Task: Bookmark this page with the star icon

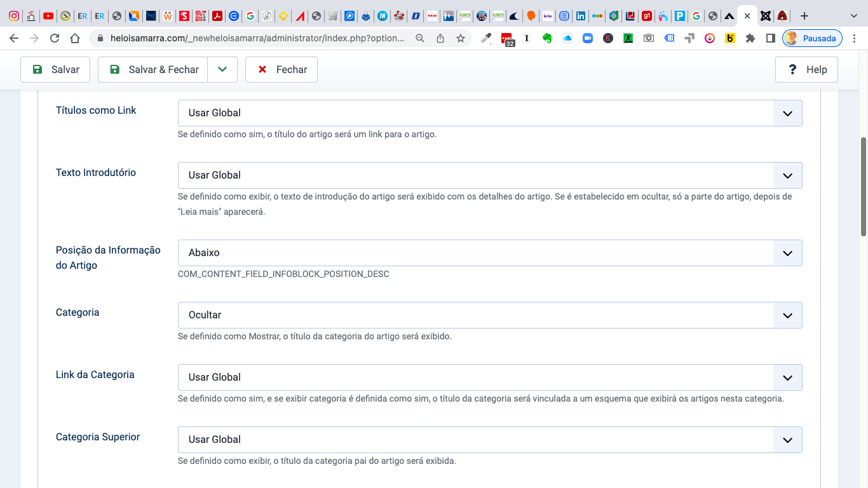Action: point(461,38)
